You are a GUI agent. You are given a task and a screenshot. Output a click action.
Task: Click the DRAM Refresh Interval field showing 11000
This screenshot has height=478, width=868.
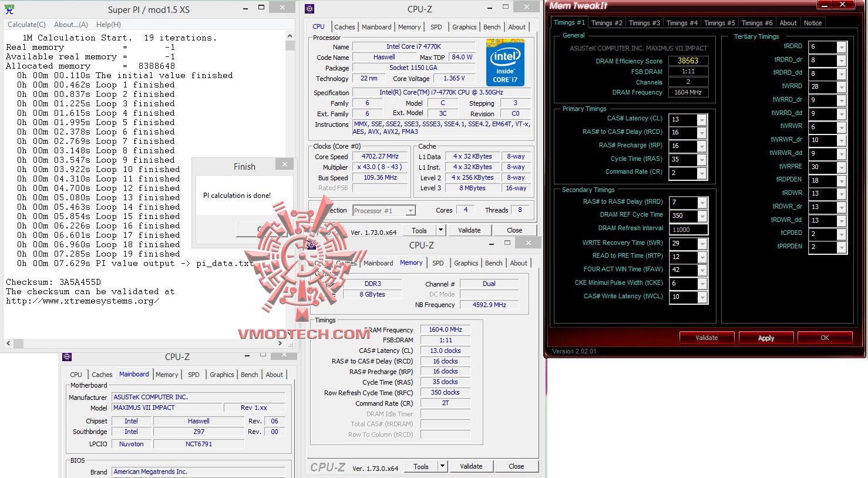pos(688,230)
